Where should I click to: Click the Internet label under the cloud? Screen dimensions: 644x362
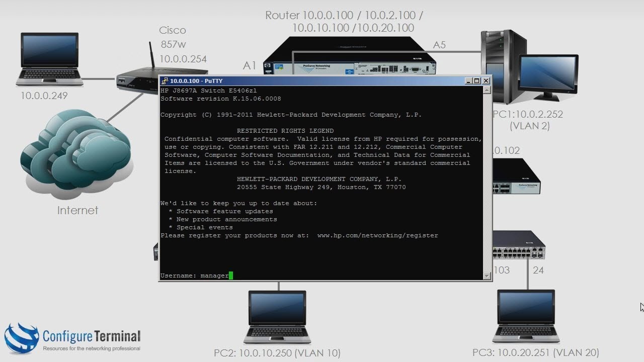77,210
